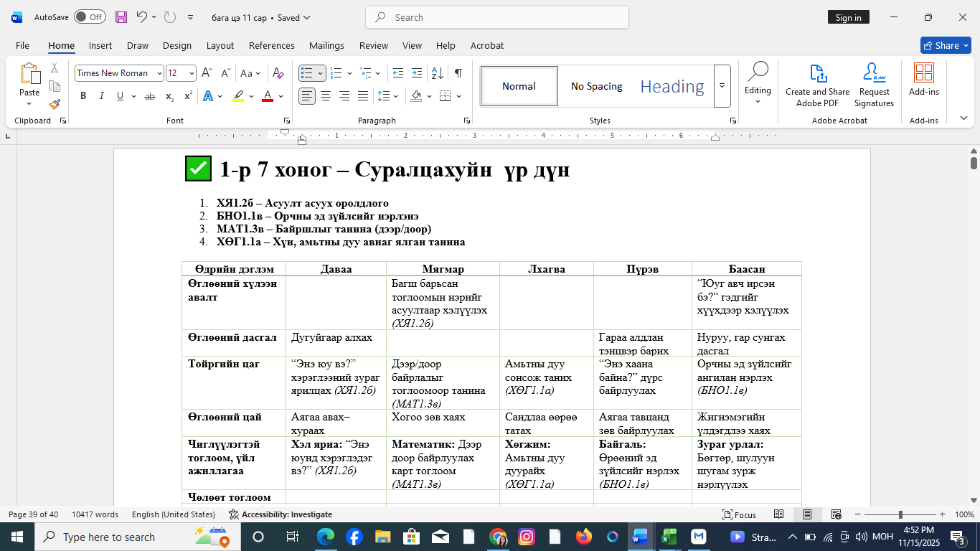
Task: Toggle bold formatting
Action: pyautogui.click(x=83, y=95)
